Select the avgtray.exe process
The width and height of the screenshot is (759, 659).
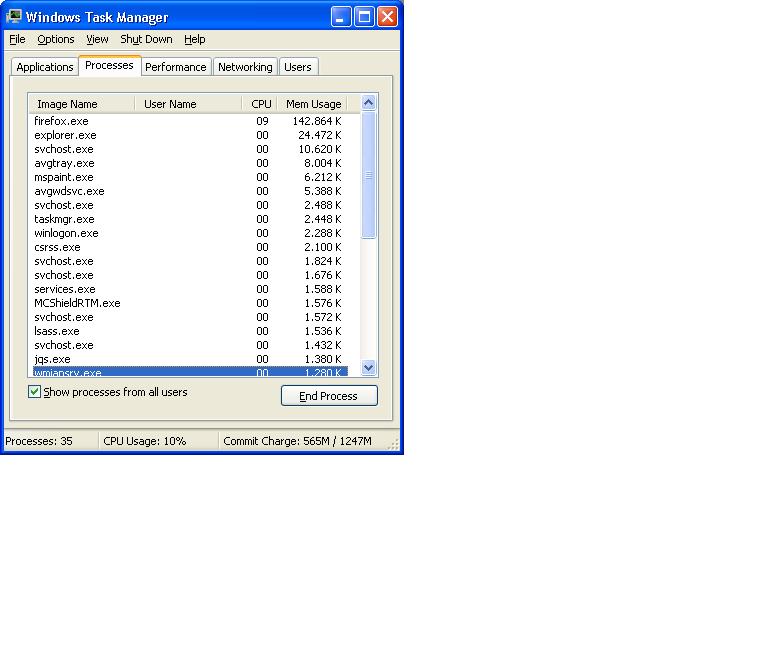pos(190,163)
